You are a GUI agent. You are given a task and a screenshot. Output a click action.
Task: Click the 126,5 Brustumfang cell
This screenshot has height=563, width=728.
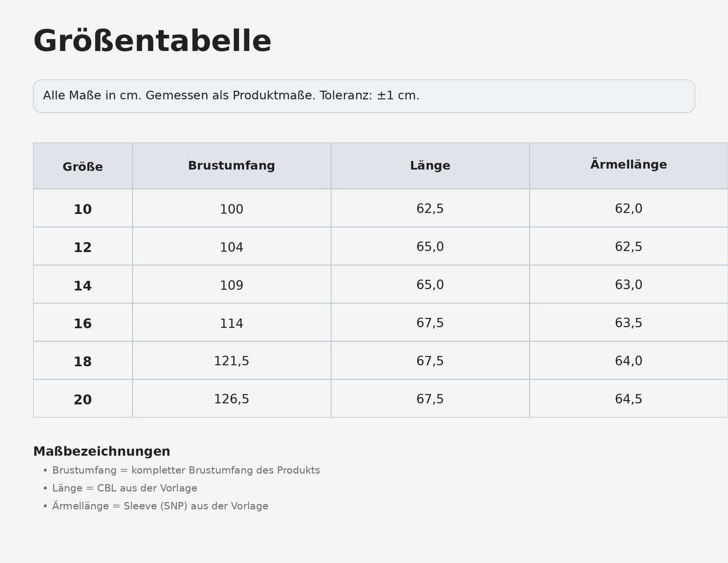pos(231,399)
